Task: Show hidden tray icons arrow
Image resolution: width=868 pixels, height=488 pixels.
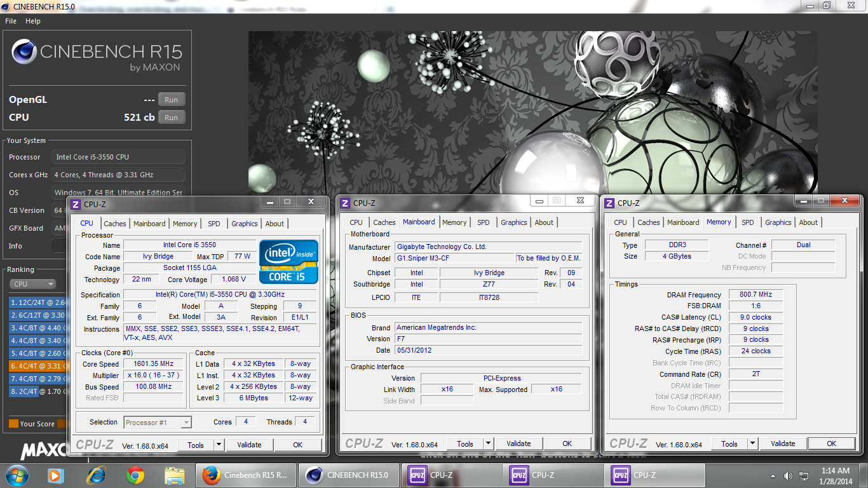Action: pos(773,475)
